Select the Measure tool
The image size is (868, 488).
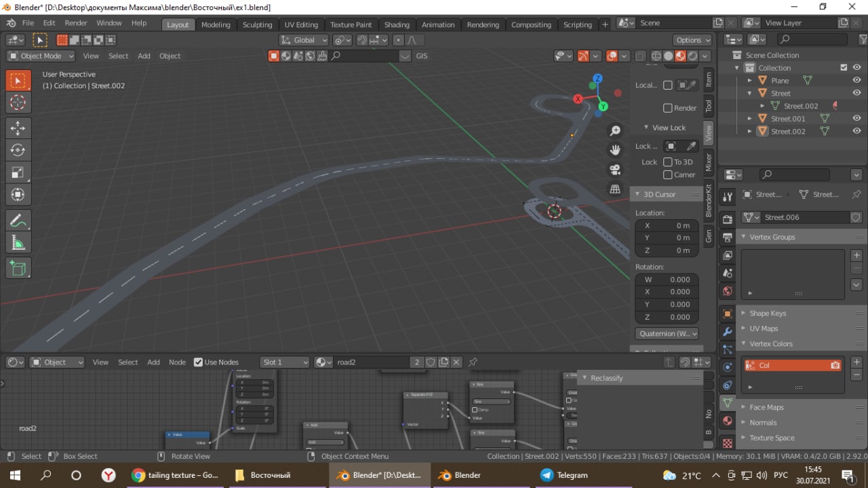(18, 243)
